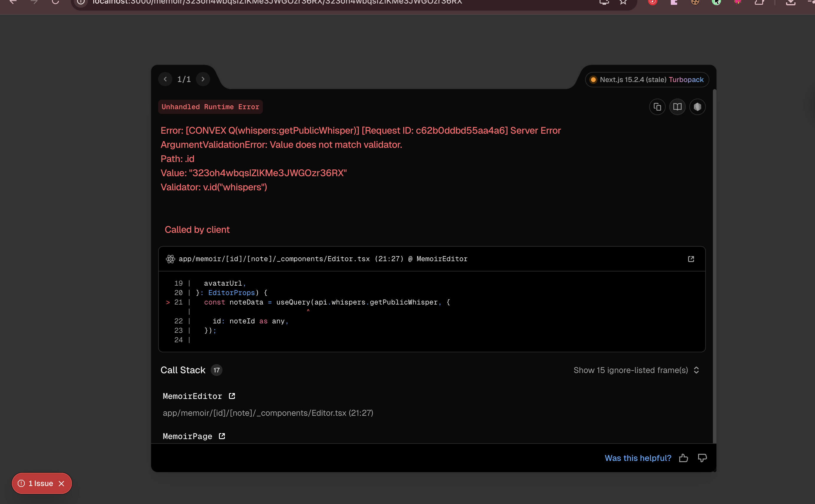This screenshot has height=504, width=815.
Task: Click code line 22 'id: noteId as any'
Action: point(250,321)
